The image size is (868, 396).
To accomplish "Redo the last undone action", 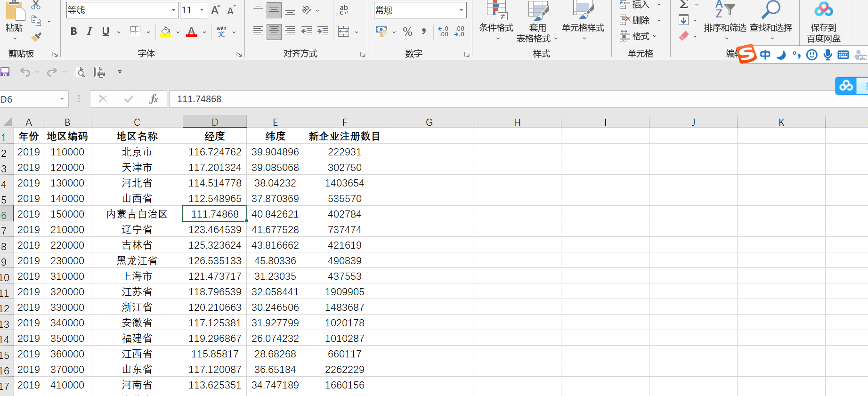I will coord(52,72).
